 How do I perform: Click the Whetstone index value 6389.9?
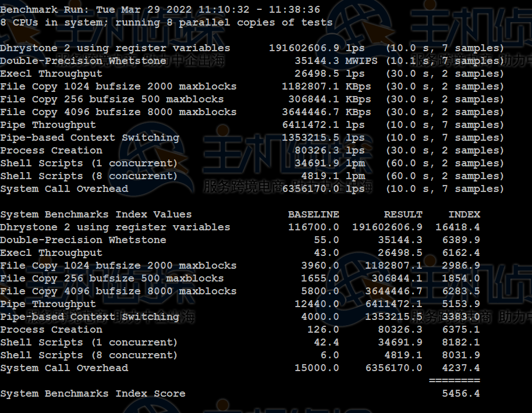coord(460,240)
